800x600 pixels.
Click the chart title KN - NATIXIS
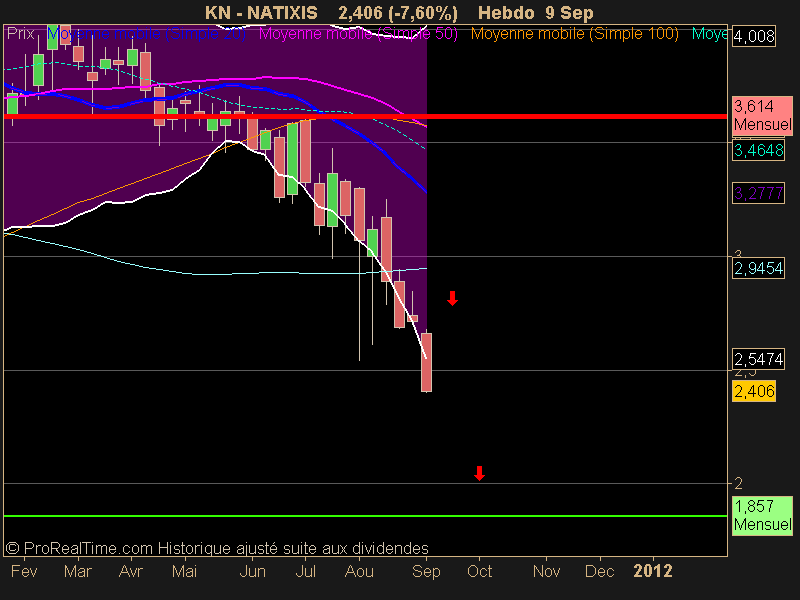pyautogui.click(x=261, y=12)
